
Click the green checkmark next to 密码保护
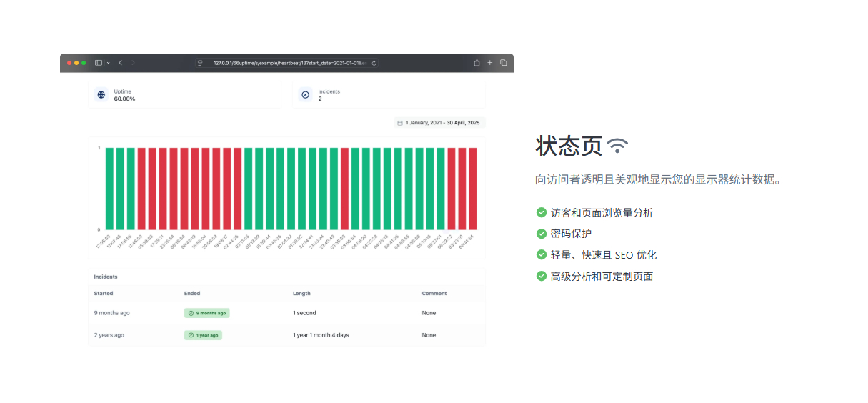click(x=542, y=234)
